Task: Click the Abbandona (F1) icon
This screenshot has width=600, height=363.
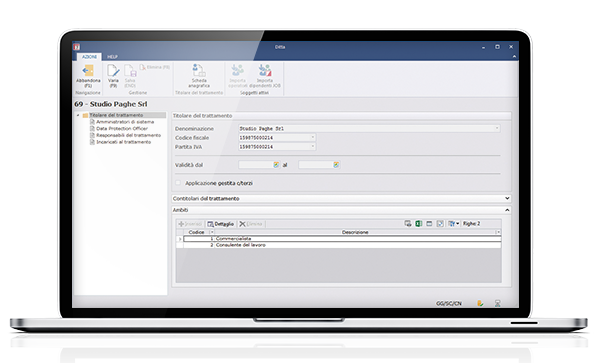Action: tap(88, 71)
